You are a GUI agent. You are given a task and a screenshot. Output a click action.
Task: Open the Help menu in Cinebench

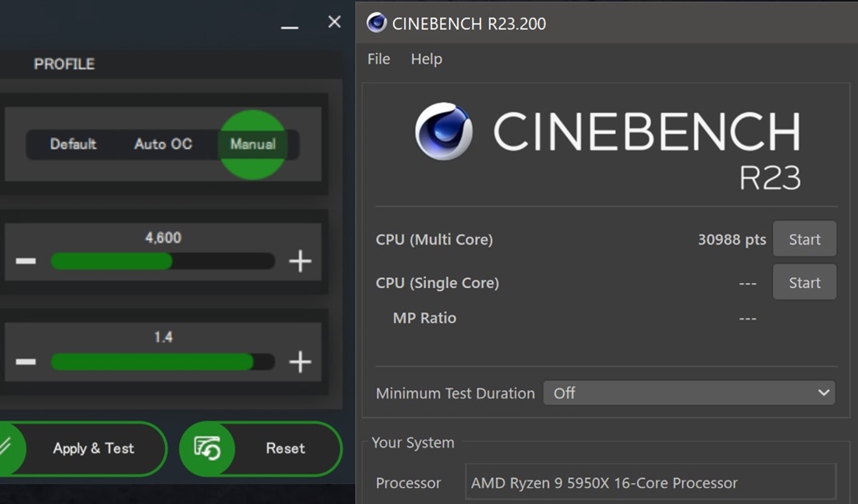(426, 59)
